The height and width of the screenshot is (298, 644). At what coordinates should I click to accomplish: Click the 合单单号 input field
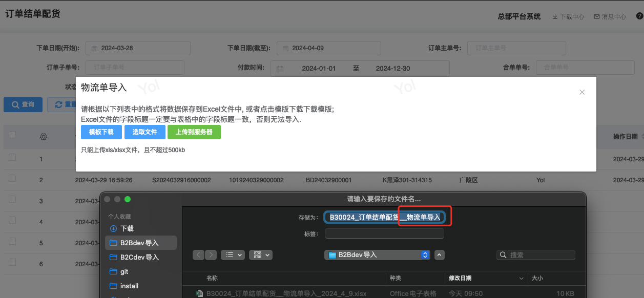tap(585, 68)
